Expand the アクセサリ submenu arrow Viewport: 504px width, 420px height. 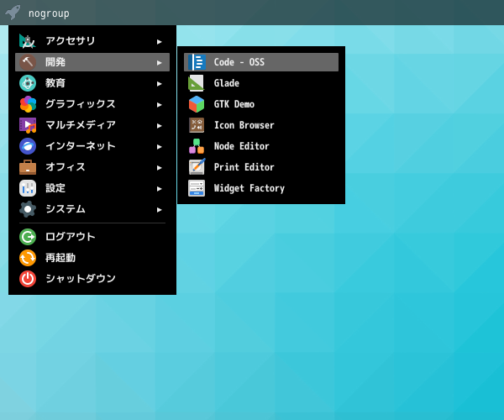159,42
